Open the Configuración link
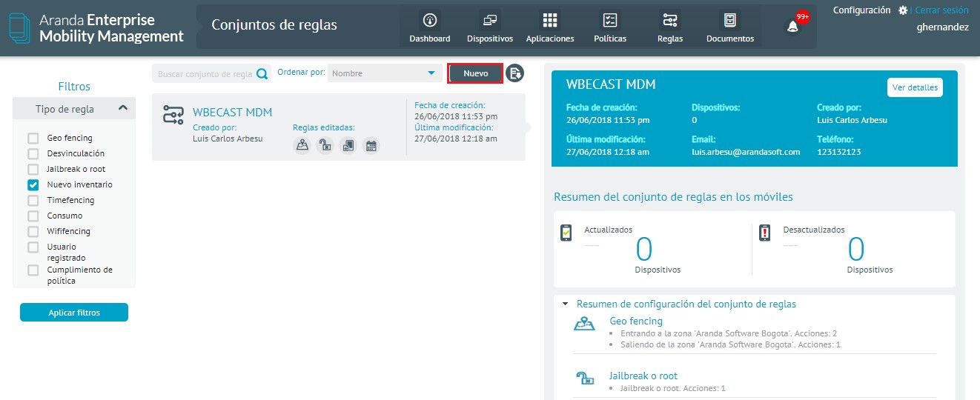Screen dimensions: 980x400 tap(862, 10)
